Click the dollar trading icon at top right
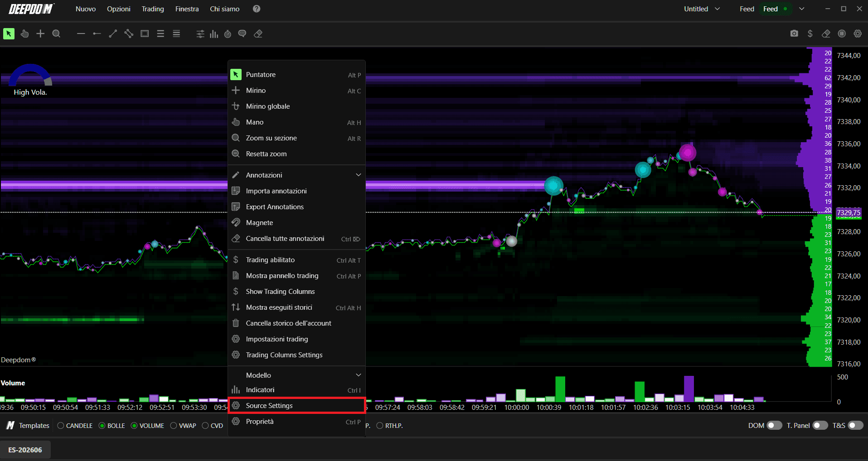The height and width of the screenshot is (461, 868). [x=810, y=34]
